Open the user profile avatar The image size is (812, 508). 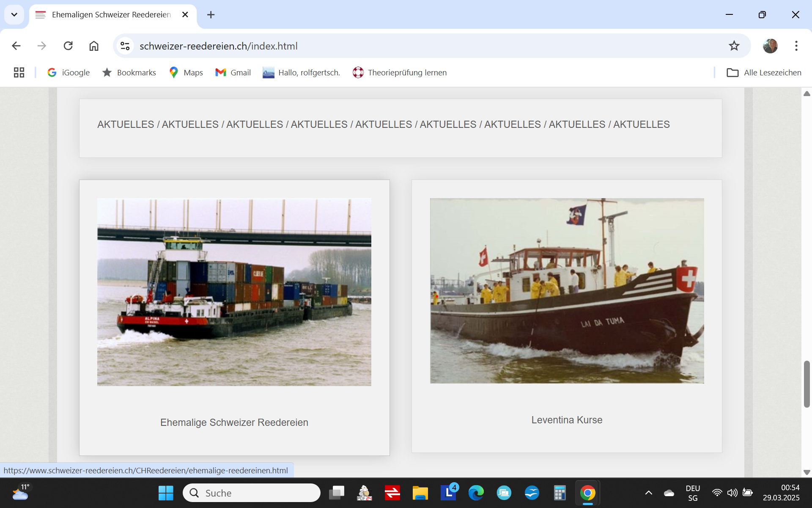(x=770, y=46)
